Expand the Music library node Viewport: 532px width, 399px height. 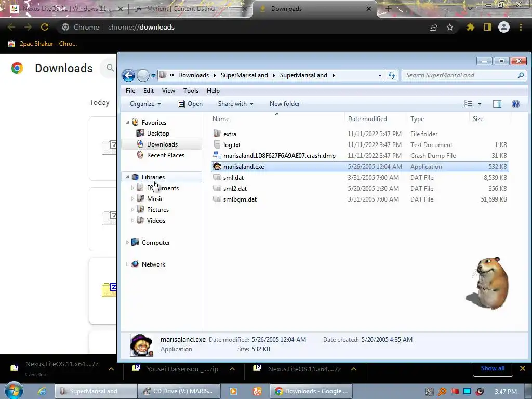[x=132, y=199]
